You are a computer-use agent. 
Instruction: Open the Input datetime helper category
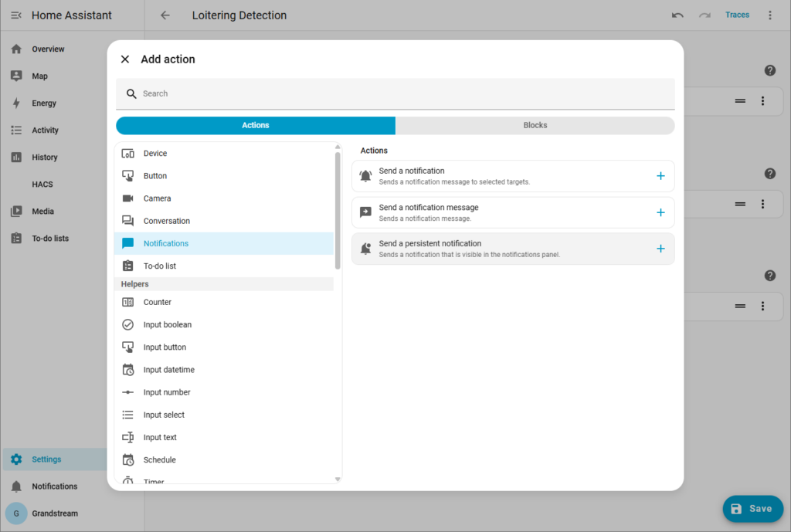click(224, 370)
